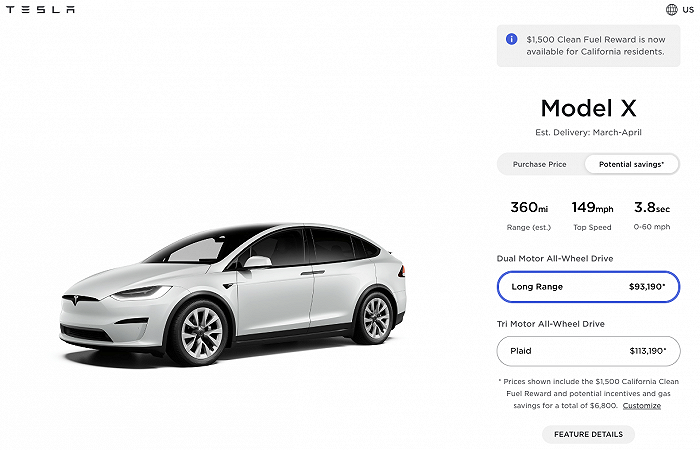700x450 pixels.
Task: Click the 3.8 sec acceleration stat
Action: tap(651, 214)
